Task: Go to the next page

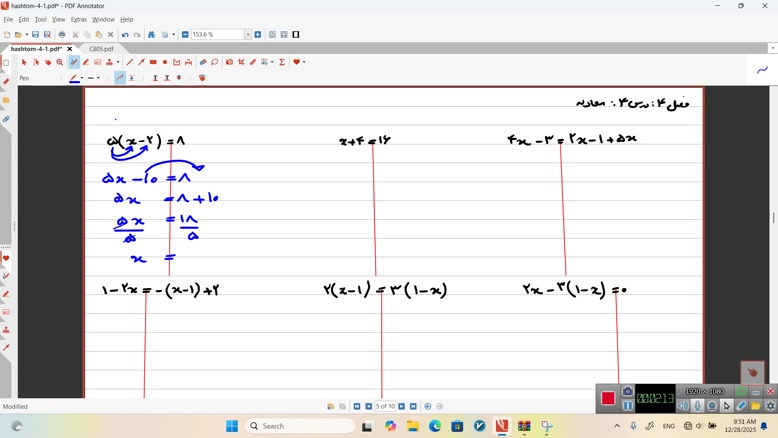Action: coord(402,407)
